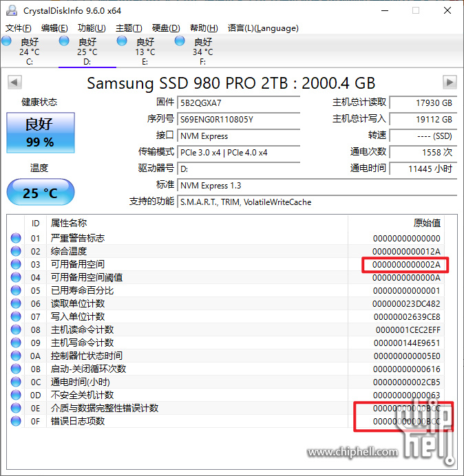The height and width of the screenshot is (476, 464).
Task: Click the 标准 field NVM Express 1.3
Action: point(317,185)
